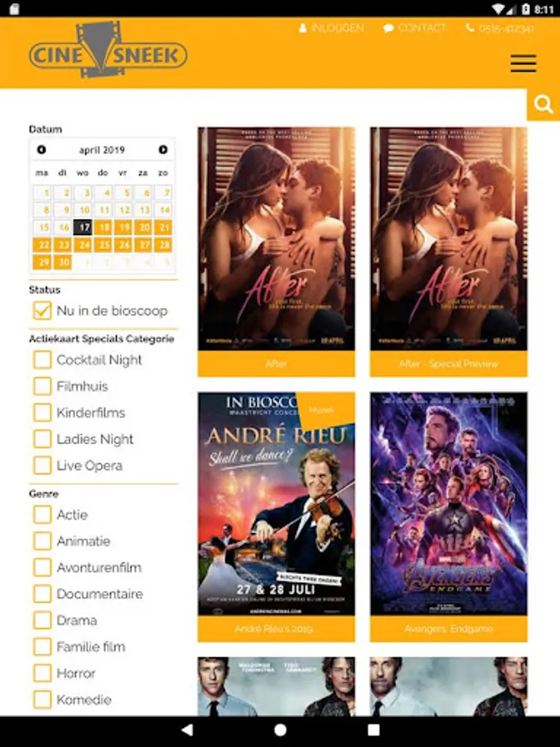This screenshot has height=747, width=560.
Task: Go to next month in calendar
Action: (x=163, y=149)
